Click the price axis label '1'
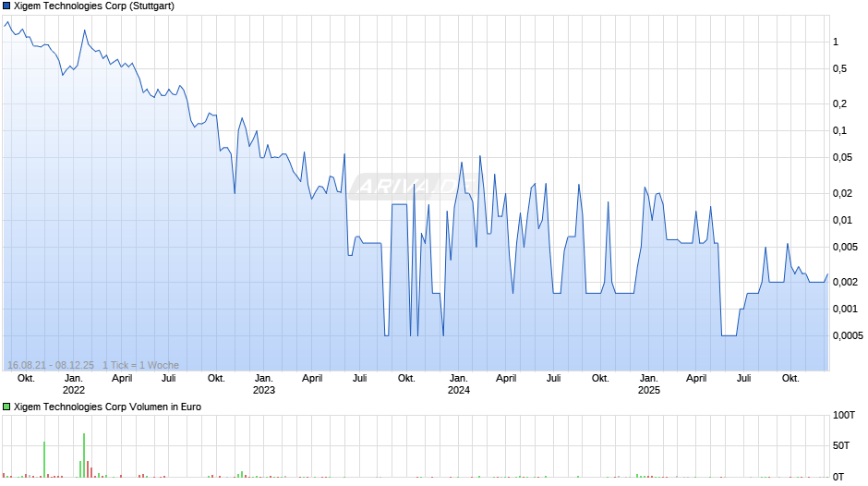The height and width of the screenshot is (486, 868). point(836,43)
